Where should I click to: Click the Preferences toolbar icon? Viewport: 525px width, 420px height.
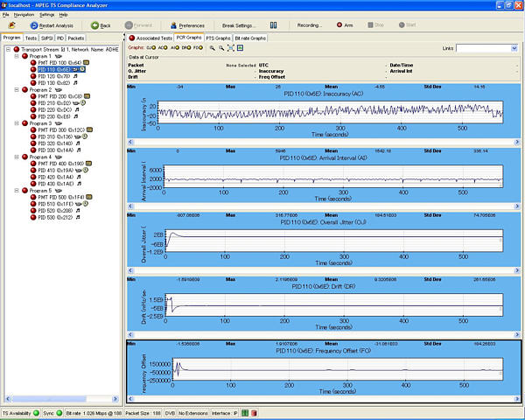tap(175, 25)
